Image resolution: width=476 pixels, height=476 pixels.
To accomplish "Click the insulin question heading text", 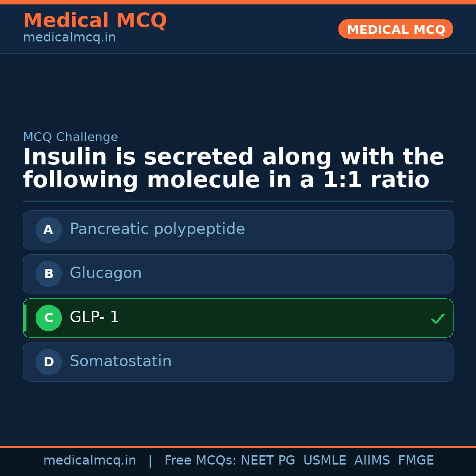I will point(233,169).
